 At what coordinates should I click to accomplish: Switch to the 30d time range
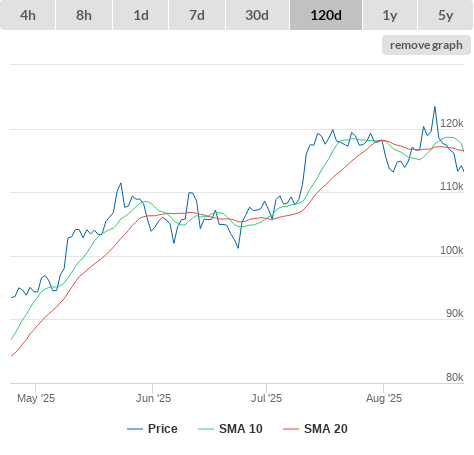click(x=257, y=15)
